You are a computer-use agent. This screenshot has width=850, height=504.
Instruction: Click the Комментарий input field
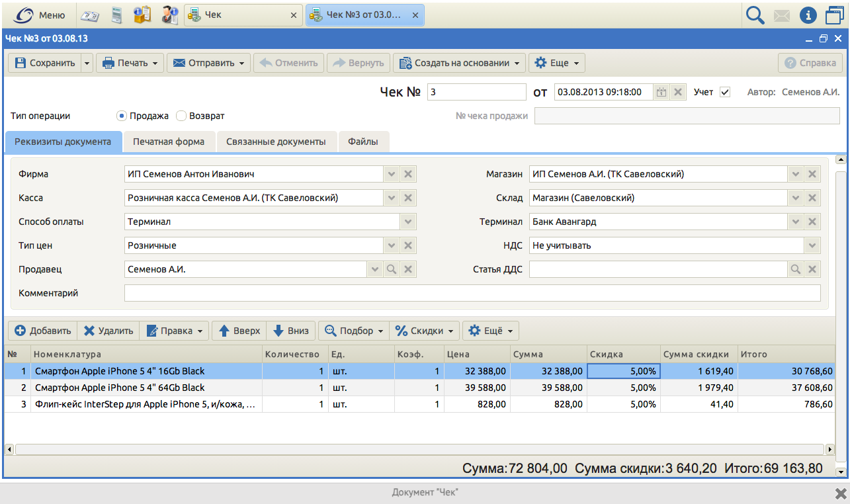coord(472,293)
